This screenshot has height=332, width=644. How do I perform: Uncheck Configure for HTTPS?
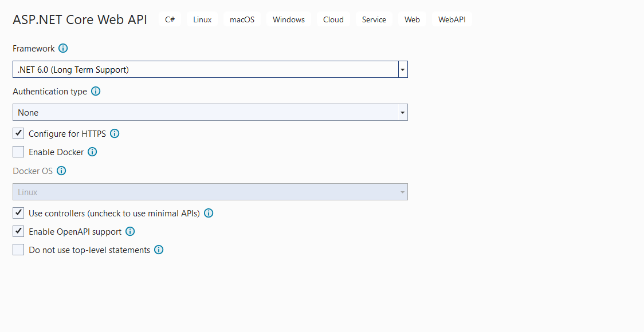point(18,133)
